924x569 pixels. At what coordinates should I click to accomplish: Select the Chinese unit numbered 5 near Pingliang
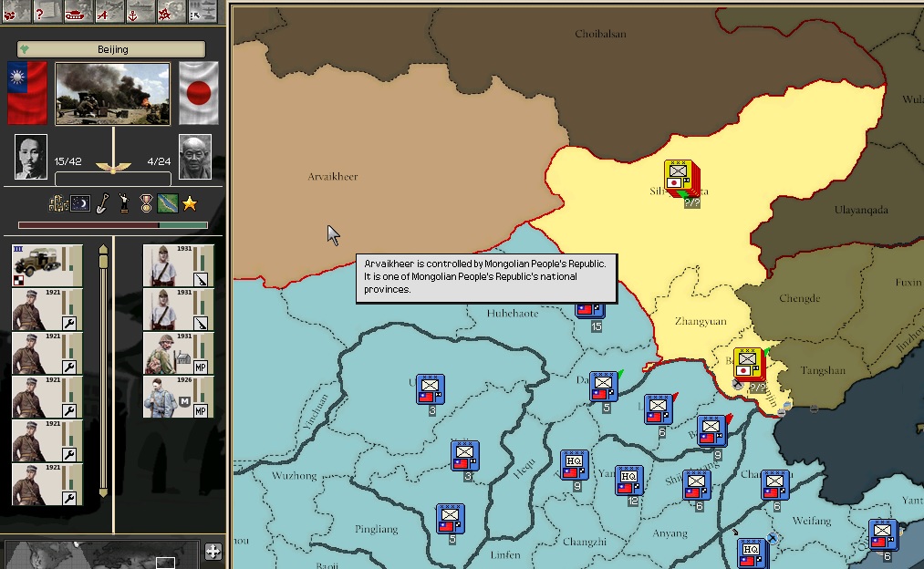(451, 519)
